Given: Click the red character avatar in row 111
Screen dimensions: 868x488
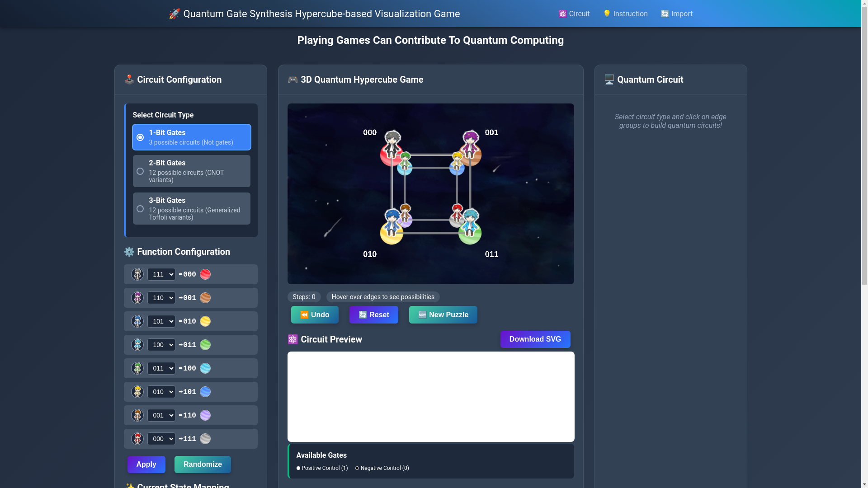Looking at the screenshot, I should coord(137,439).
